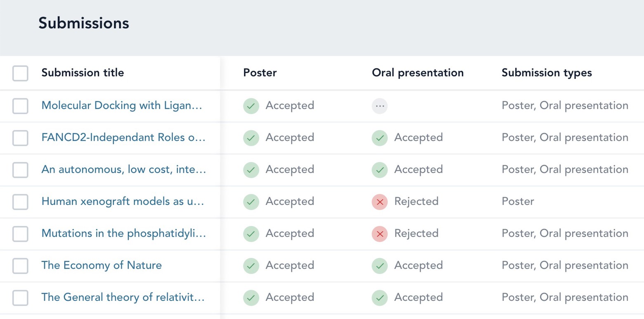Click the pending status icon for Molecular Docking
This screenshot has height=319, width=644.
(379, 106)
